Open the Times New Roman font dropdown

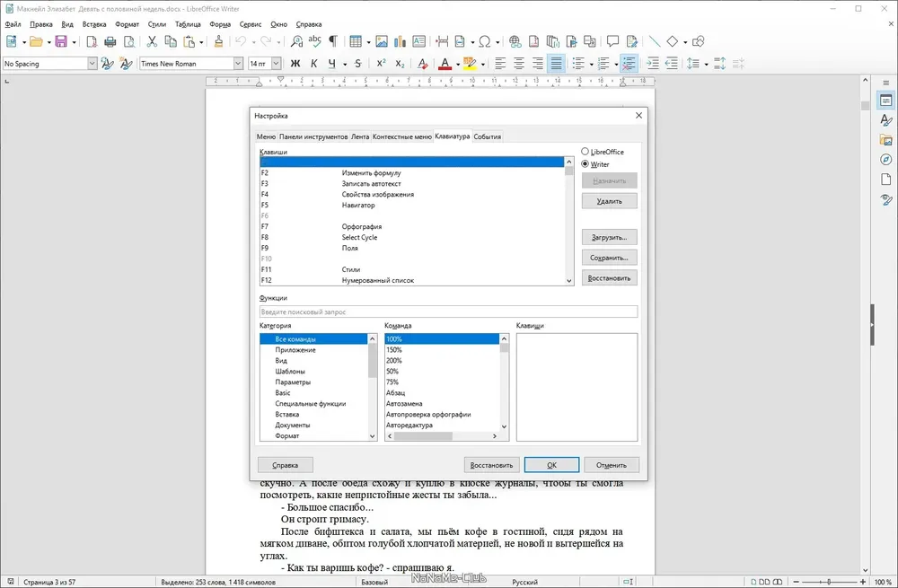click(238, 64)
